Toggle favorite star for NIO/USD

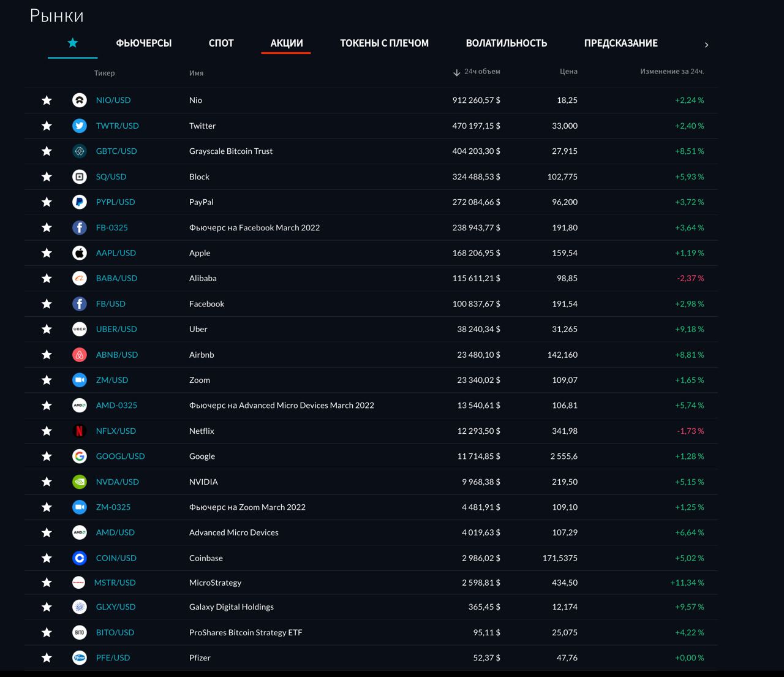(47, 100)
